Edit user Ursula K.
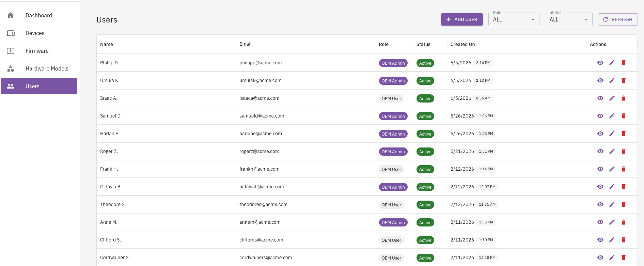The image size is (644, 266). click(612, 80)
